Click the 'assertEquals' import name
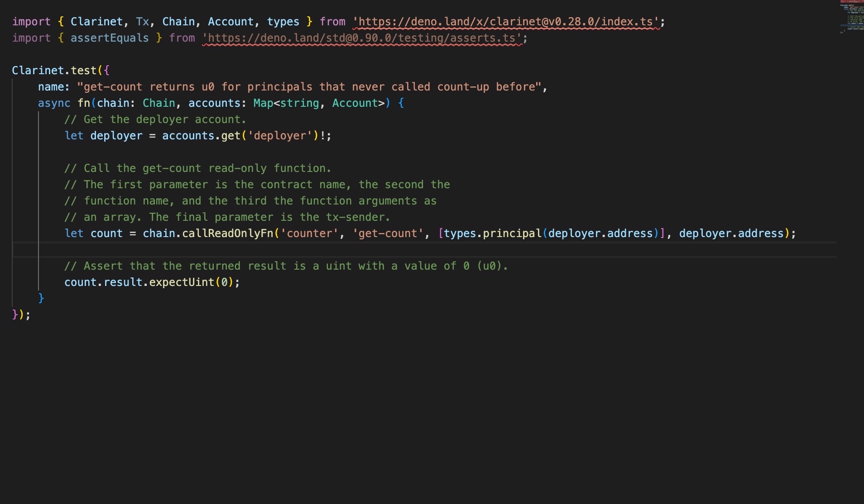864x504 pixels. click(110, 38)
